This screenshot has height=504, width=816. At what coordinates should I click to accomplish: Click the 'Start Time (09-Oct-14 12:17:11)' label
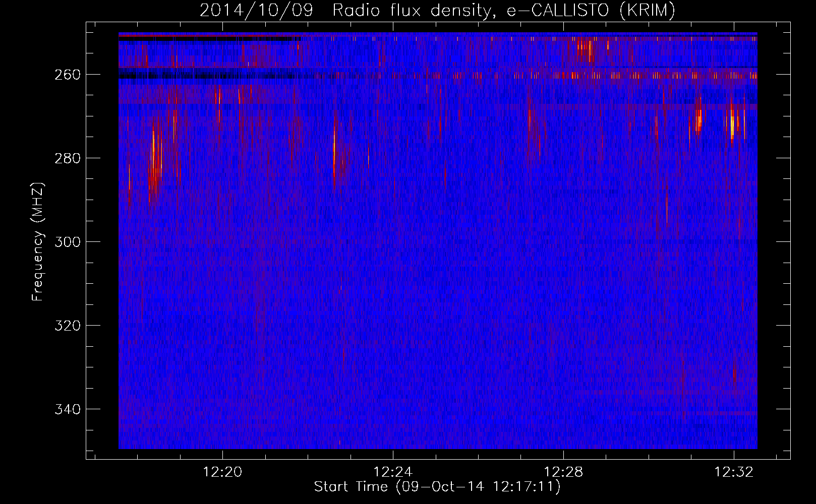437,487
